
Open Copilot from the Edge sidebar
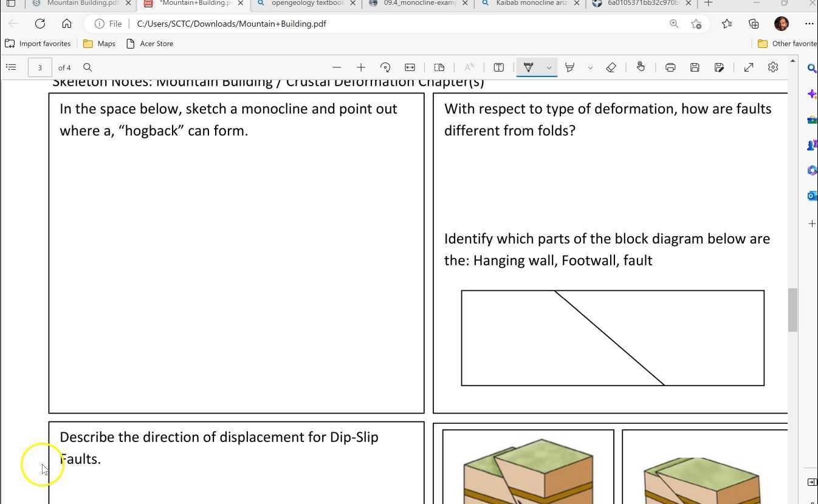coord(812,94)
